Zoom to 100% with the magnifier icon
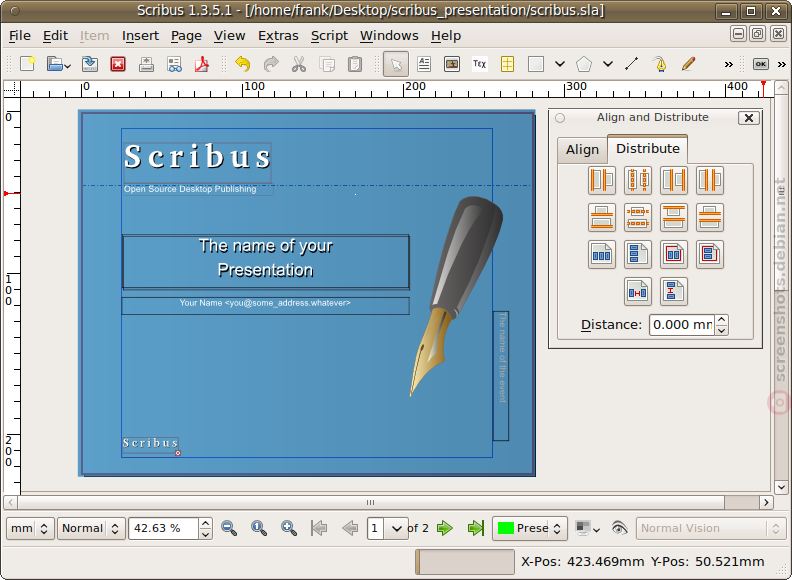The width and height of the screenshot is (792, 580). [259, 528]
